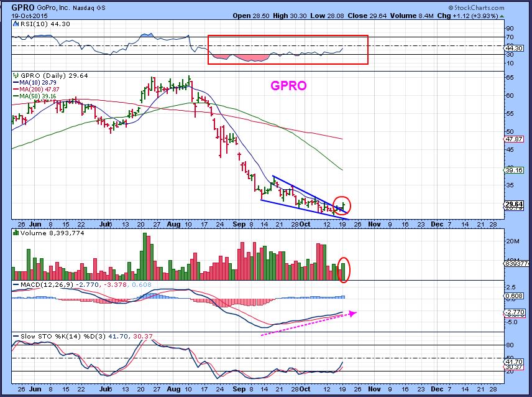
Task: Open the StockCharts.com copyright link
Action: click(476, 7)
